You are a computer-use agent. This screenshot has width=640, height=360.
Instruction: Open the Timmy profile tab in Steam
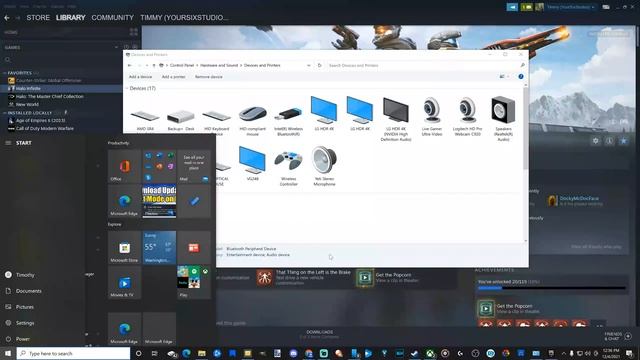click(184, 18)
